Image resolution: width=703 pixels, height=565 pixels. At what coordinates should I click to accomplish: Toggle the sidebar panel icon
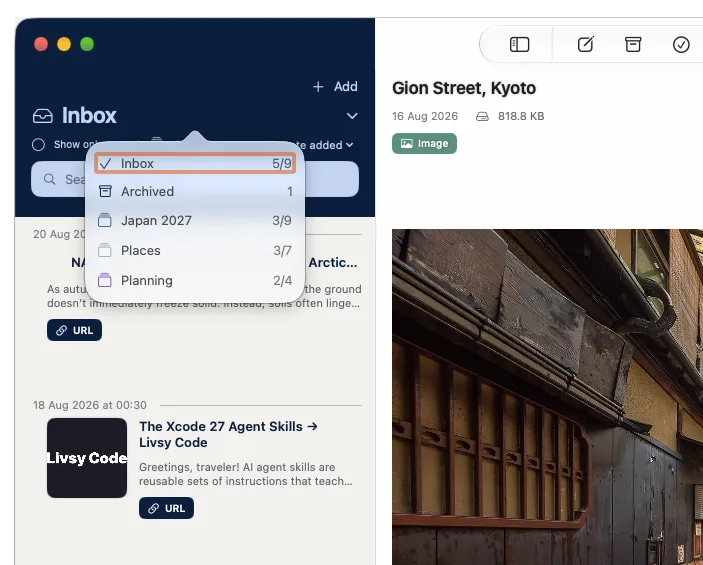pos(519,44)
